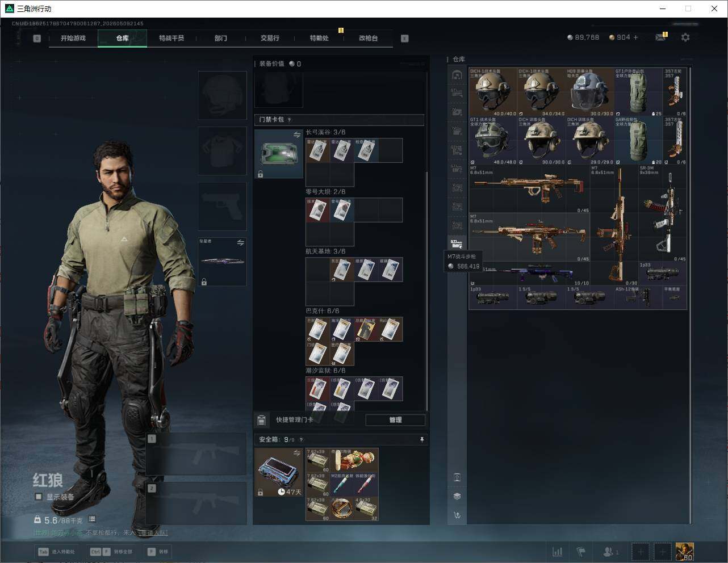Screen dimensions: 728x563
Task: Go to the 特战干员 tab
Action: [x=171, y=38]
